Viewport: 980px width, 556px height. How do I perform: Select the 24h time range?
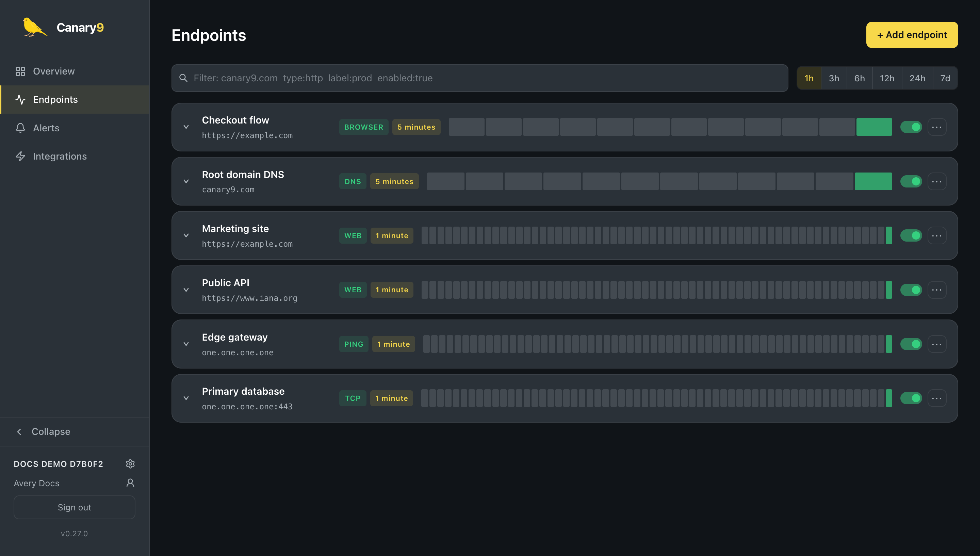(x=917, y=78)
